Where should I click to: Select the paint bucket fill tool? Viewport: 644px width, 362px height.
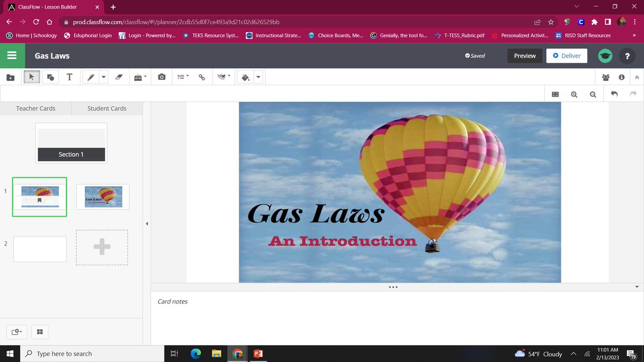[246, 77]
